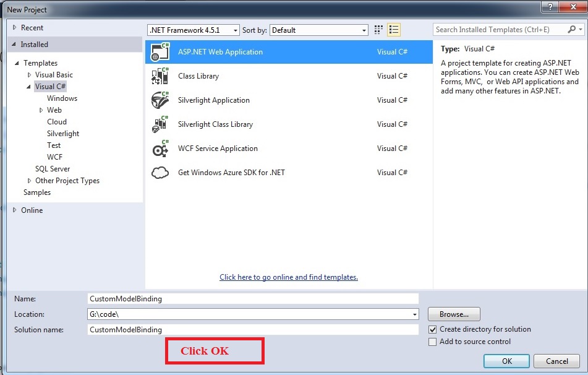The image size is (588, 375).
Task: Select 'Get Windows Azure SDK for .NET'
Action: (231, 173)
